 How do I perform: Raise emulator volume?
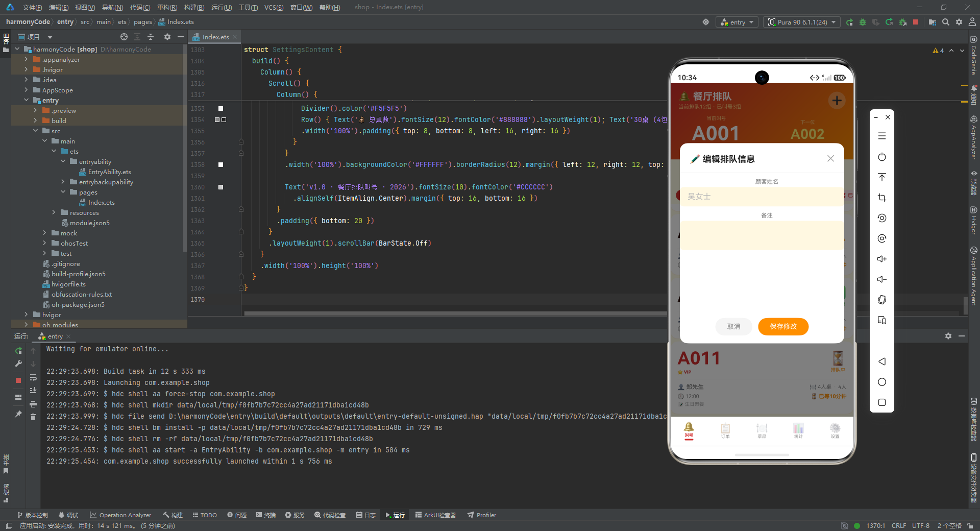(882, 259)
